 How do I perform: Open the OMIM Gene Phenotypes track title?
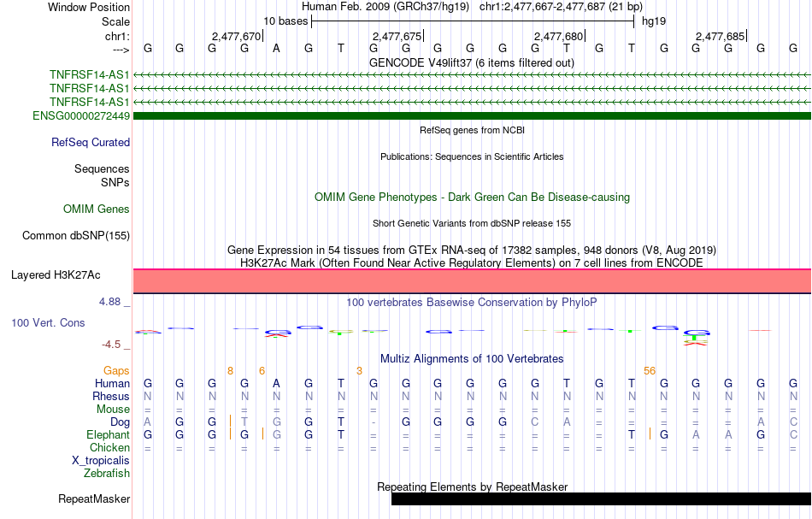(x=472, y=197)
